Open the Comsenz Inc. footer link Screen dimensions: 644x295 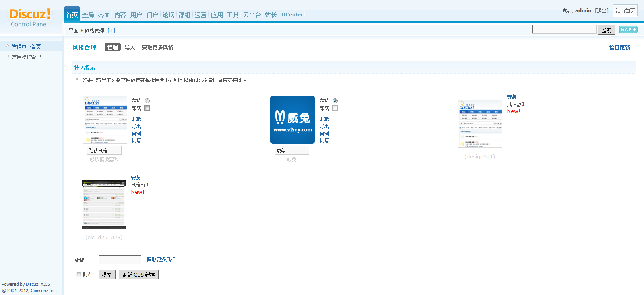pos(44,291)
